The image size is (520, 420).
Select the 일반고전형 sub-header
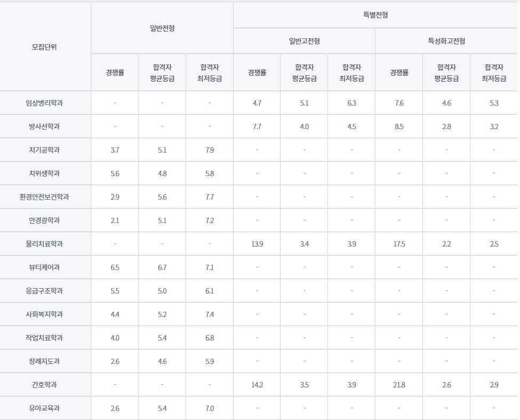(305, 41)
